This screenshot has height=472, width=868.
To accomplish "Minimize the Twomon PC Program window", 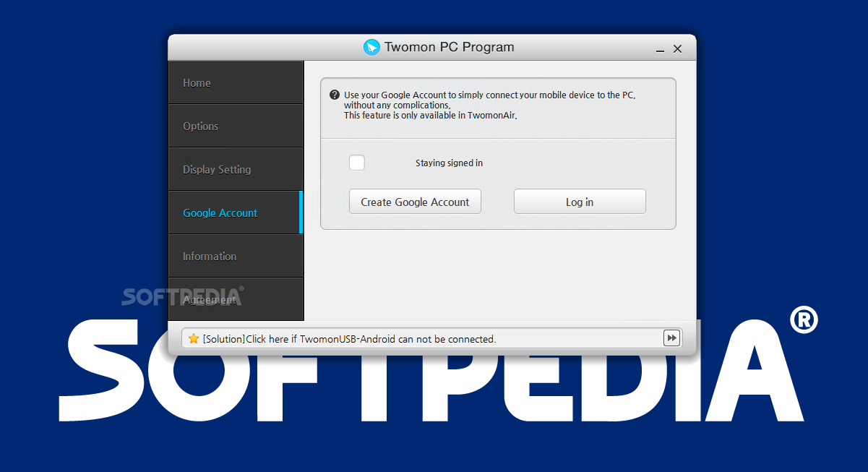I will [x=661, y=50].
